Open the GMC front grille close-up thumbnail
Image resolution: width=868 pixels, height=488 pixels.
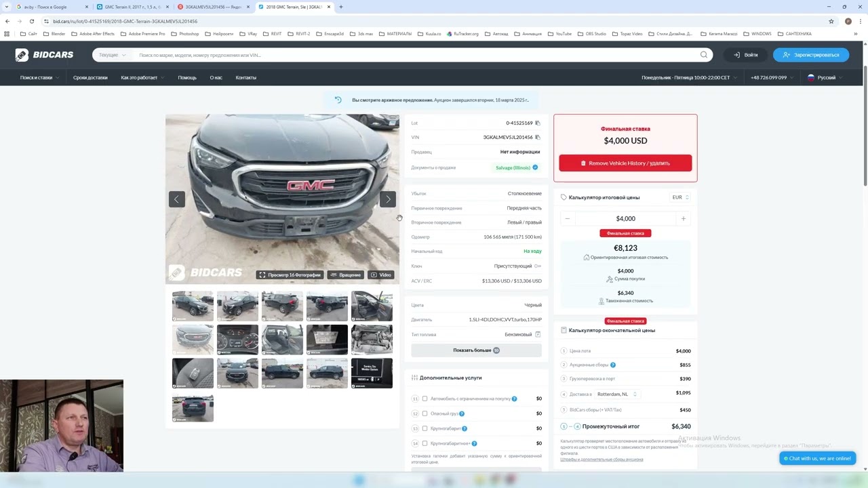193,340
